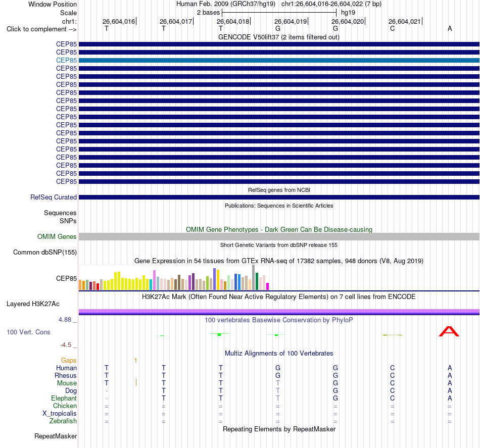Click the OMIM Genes label

pos(57,236)
